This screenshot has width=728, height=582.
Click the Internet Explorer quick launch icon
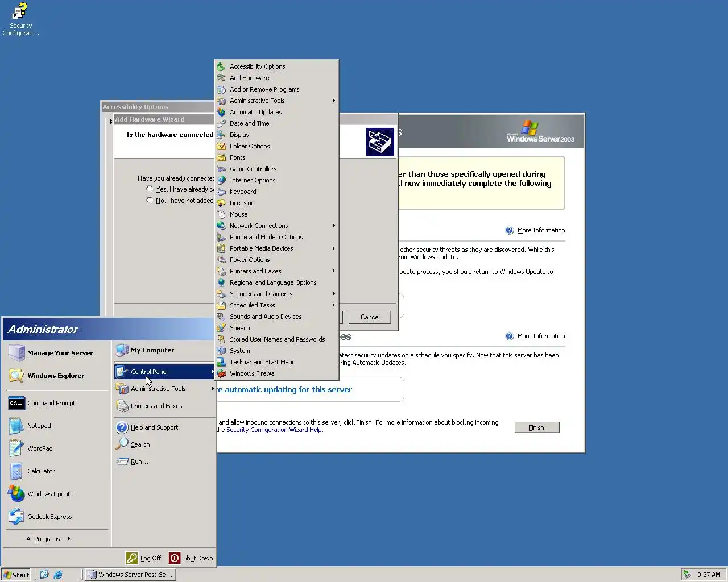coord(57,575)
